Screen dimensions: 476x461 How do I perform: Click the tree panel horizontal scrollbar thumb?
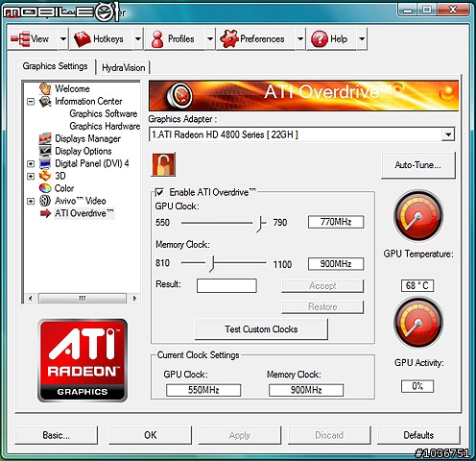click(x=83, y=299)
